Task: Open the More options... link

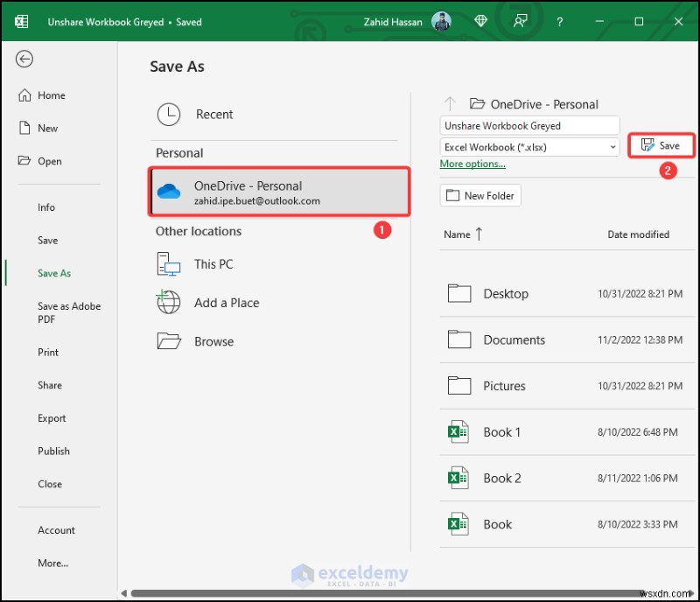Action: click(x=472, y=164)
